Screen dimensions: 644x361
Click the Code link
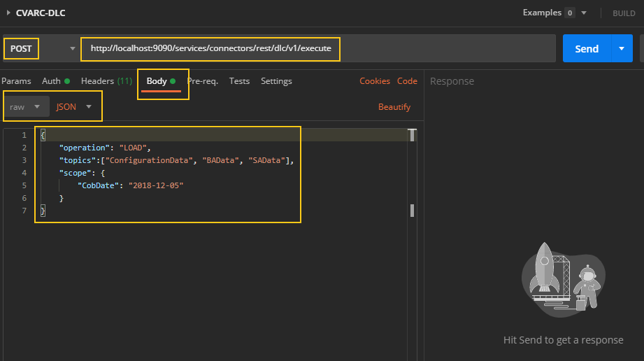[407, 81]
